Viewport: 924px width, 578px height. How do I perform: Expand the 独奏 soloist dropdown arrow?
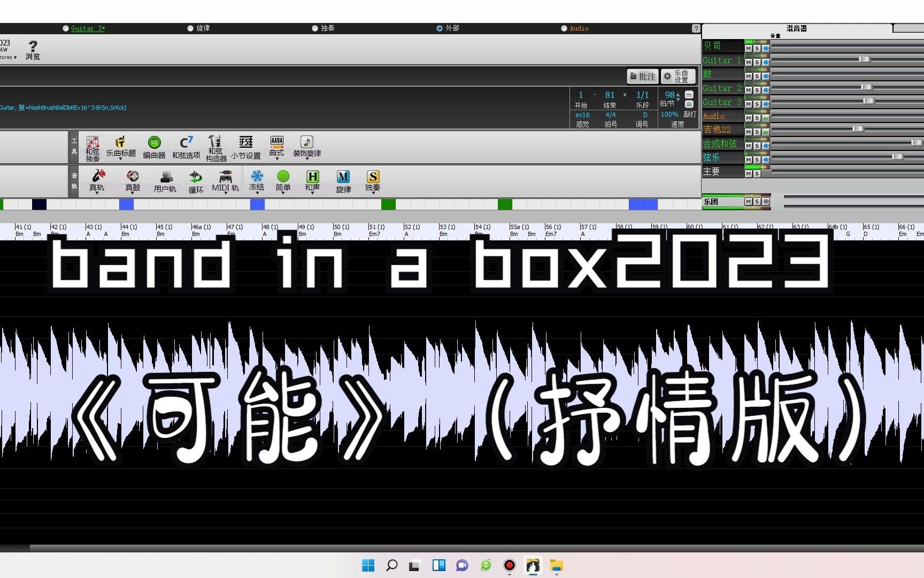[x=373, y=193]
